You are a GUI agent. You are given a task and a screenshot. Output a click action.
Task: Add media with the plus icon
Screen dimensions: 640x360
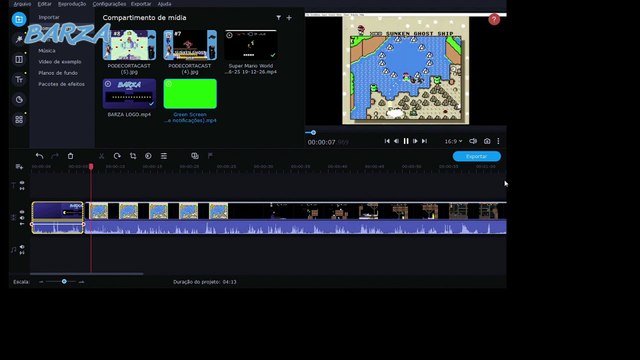click(289, 18)
